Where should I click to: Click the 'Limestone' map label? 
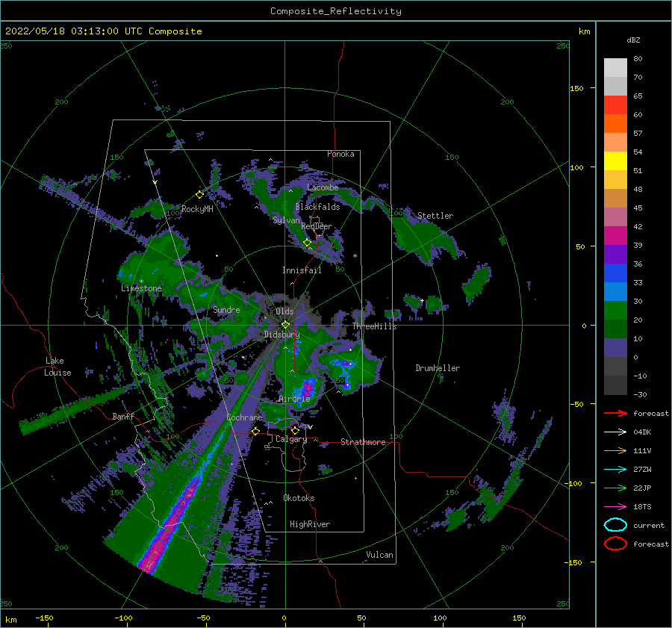141,288
